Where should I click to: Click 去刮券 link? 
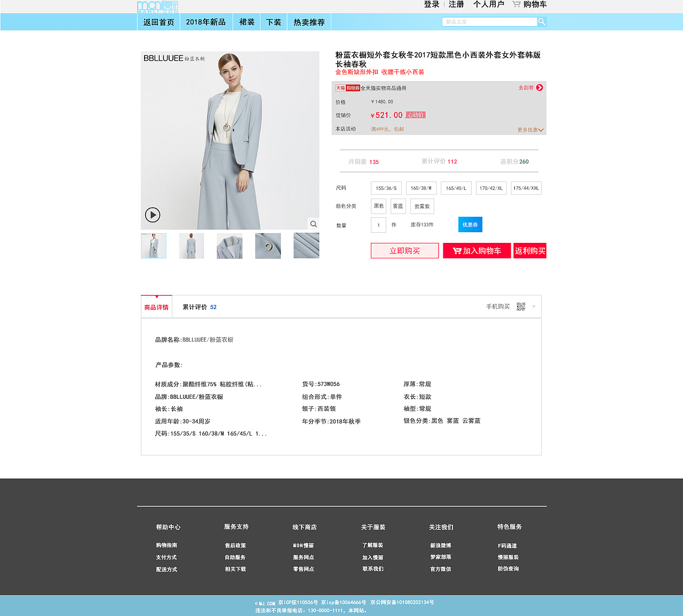coord(526,88)
